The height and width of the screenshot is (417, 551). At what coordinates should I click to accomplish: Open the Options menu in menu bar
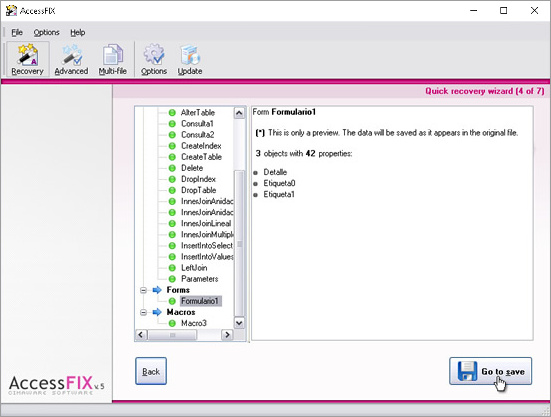pyautogui.click(x=46, y=33)
